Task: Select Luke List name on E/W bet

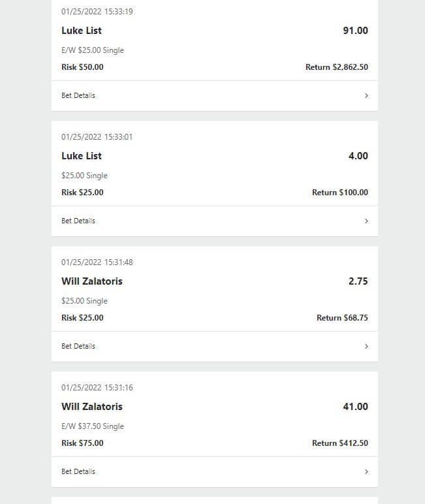Action: 82,31
